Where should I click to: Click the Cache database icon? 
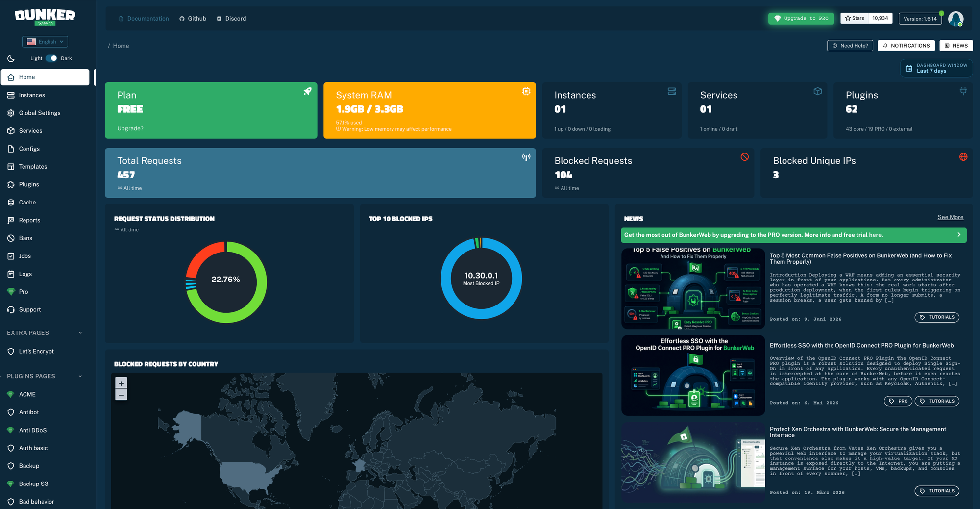coord(11,203)
